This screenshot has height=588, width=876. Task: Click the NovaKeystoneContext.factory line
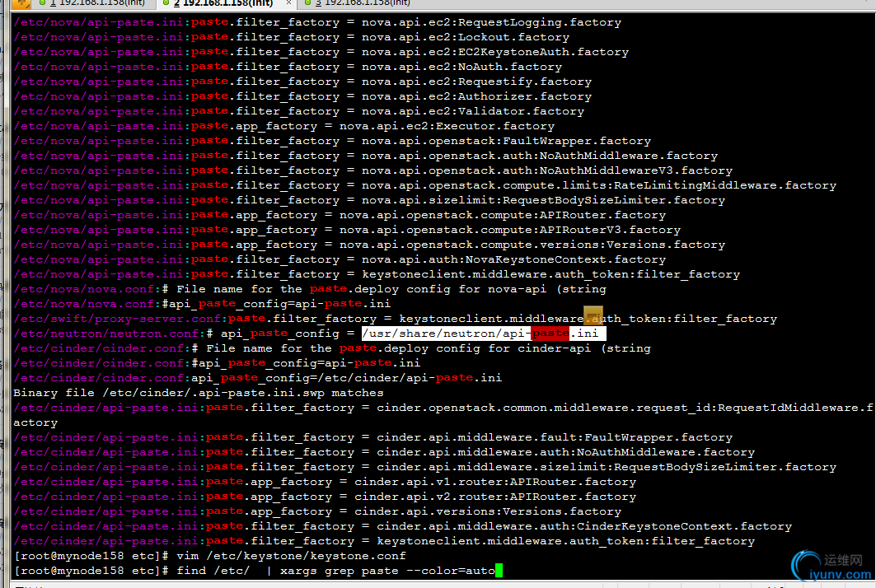click(340, 259)
